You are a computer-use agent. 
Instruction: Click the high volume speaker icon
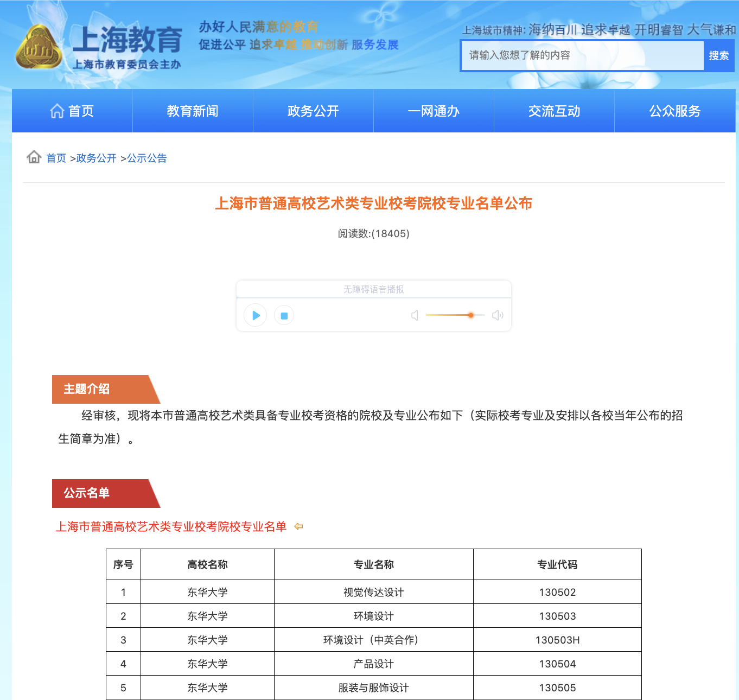[498, 315]
